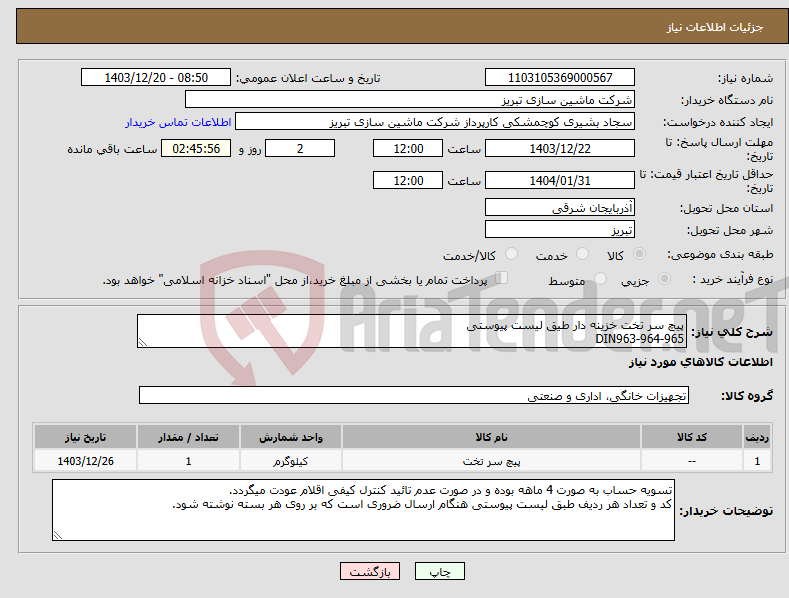Toggle the Islamic treasury payment checkbox
The height and width of the screenshot is (598, 789).
(x=501, y=278)
